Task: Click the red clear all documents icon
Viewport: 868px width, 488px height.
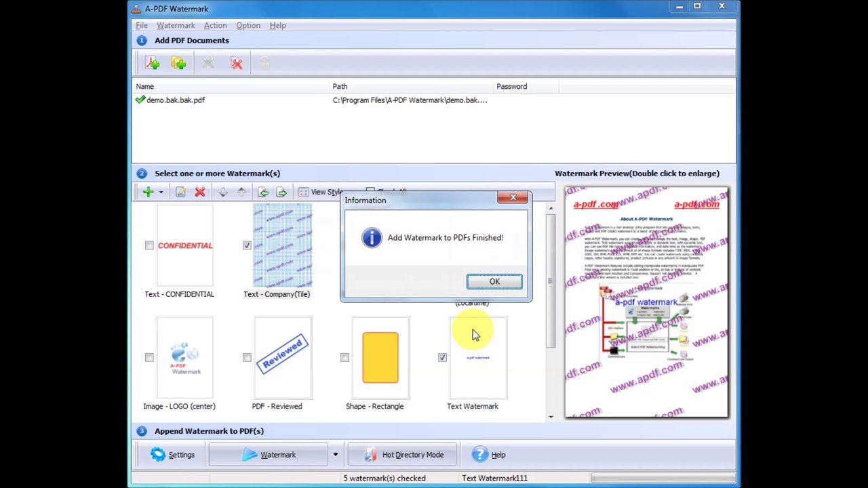Action: pos(236,63)
